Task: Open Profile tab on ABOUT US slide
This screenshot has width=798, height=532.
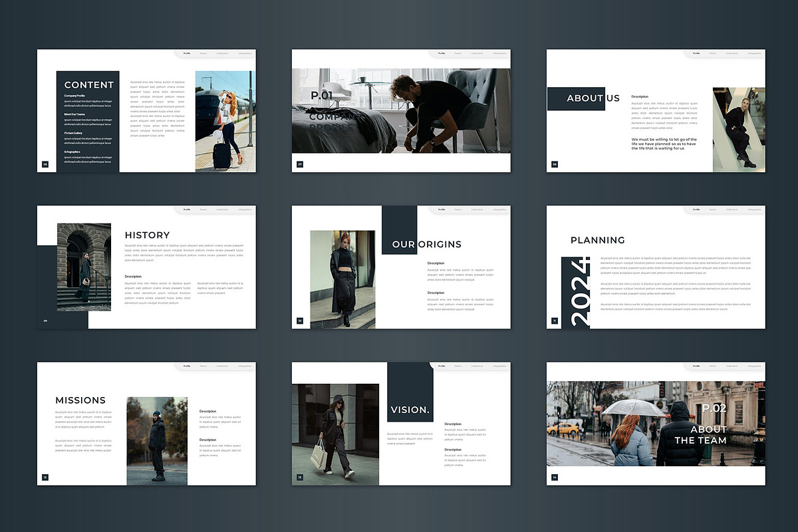Action: click(696, 53)
